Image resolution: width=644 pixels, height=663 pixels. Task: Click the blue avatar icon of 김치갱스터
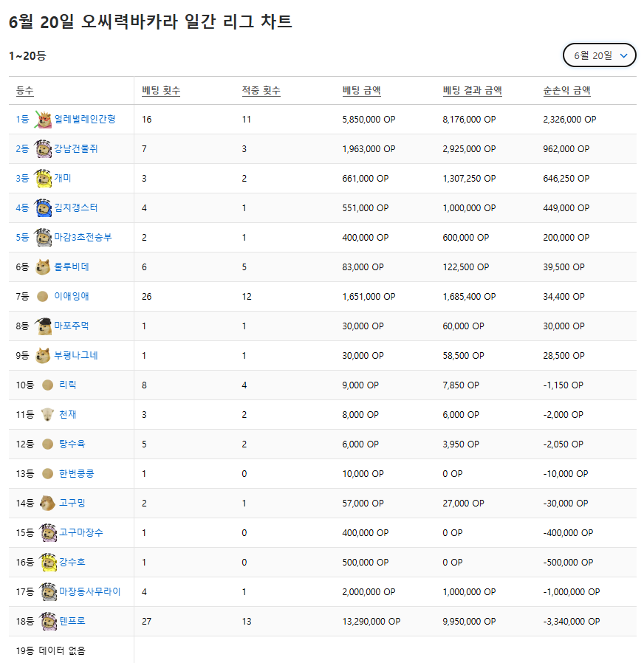point(43,207)
